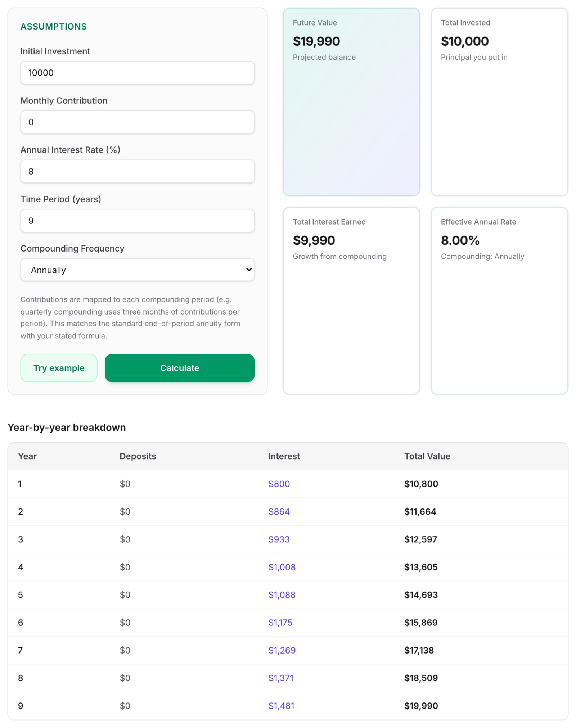Image resolution: width=576 pixels, height=728 pixels.
Task: Click the $15,869 total value
Action: 421,622
